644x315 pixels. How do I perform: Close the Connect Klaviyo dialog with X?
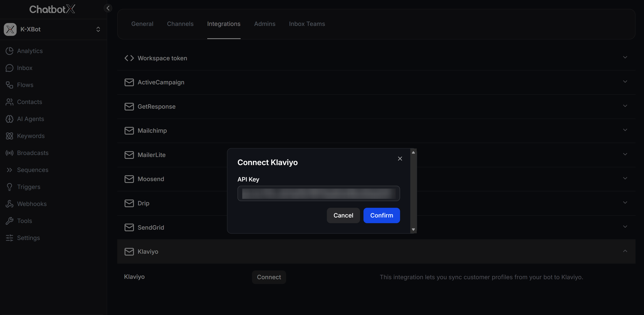tap(400, 159)
